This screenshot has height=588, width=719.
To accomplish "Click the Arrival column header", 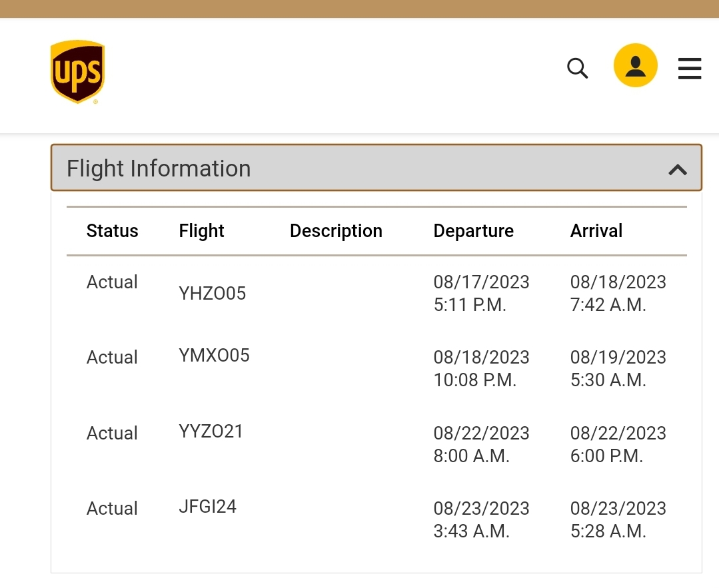I will (596, 231).
